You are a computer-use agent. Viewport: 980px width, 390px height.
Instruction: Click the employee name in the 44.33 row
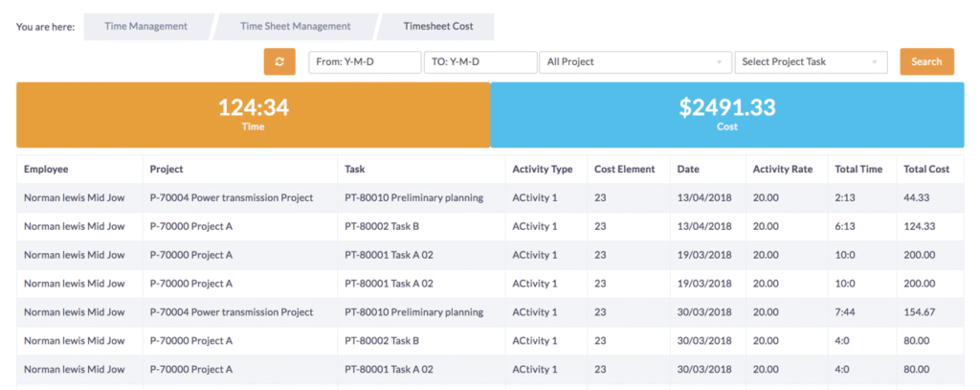[x=75, y=197]
